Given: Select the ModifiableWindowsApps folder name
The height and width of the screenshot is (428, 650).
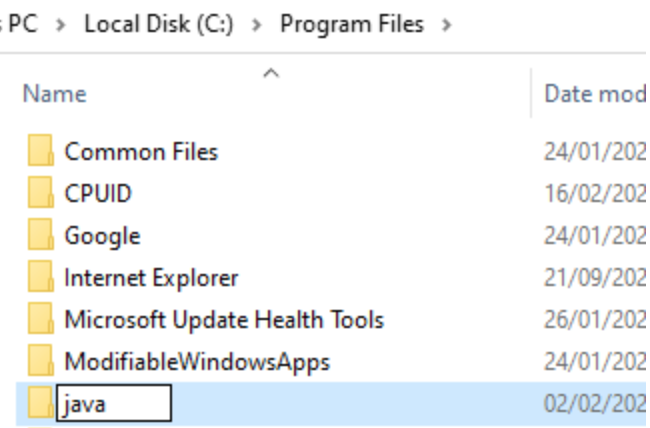Looking at the screenshot, I should point(197,362).
